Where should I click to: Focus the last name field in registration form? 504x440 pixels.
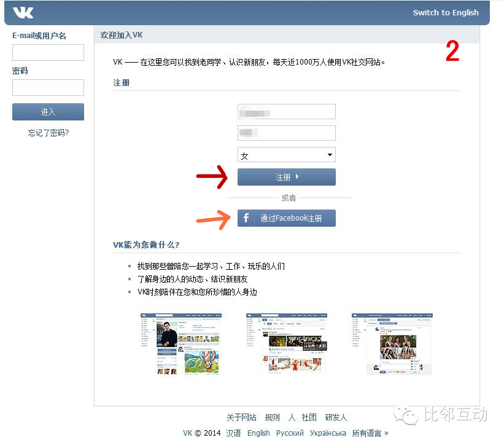(x=287, y=133)
